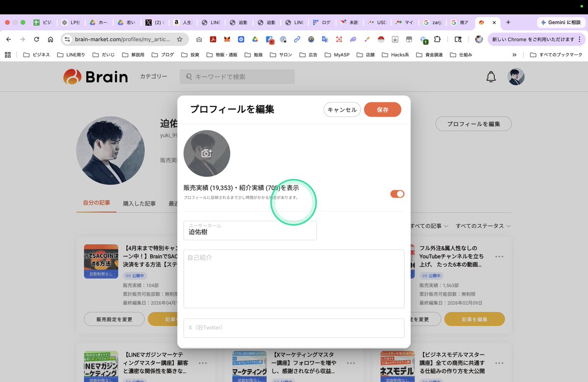The height and width of the screenshot is (382, 588).
Task: Click the site info icon in address bar
Action: pyautogui.click(x=68, y=39)
